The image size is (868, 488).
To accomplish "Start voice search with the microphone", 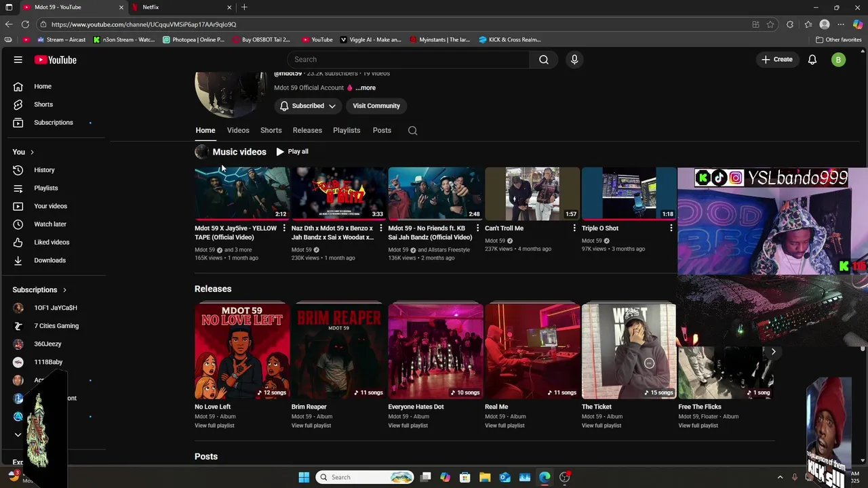I will tap(574, 60).
